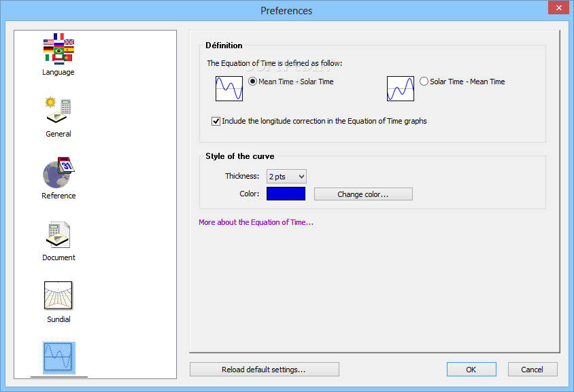Cancel the Preferences dialog
This screenshot has width=574, height=392.
point(533,370)
